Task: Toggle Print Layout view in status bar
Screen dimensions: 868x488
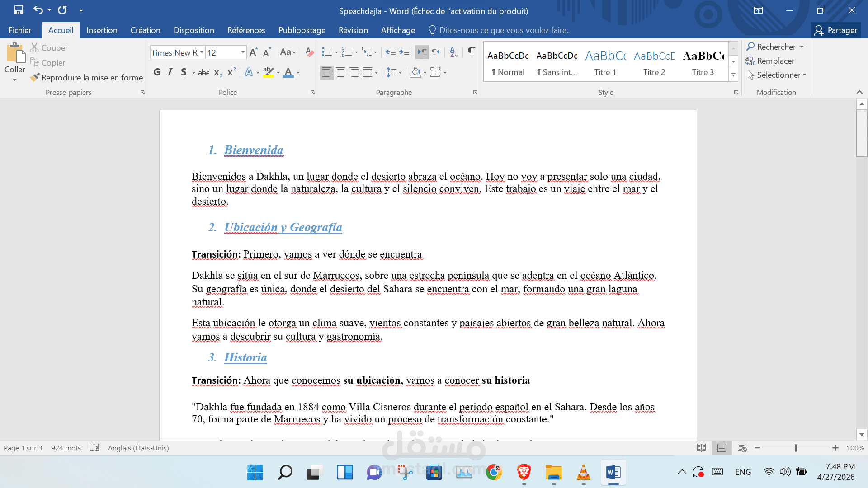Action: (x=722, y=448)
